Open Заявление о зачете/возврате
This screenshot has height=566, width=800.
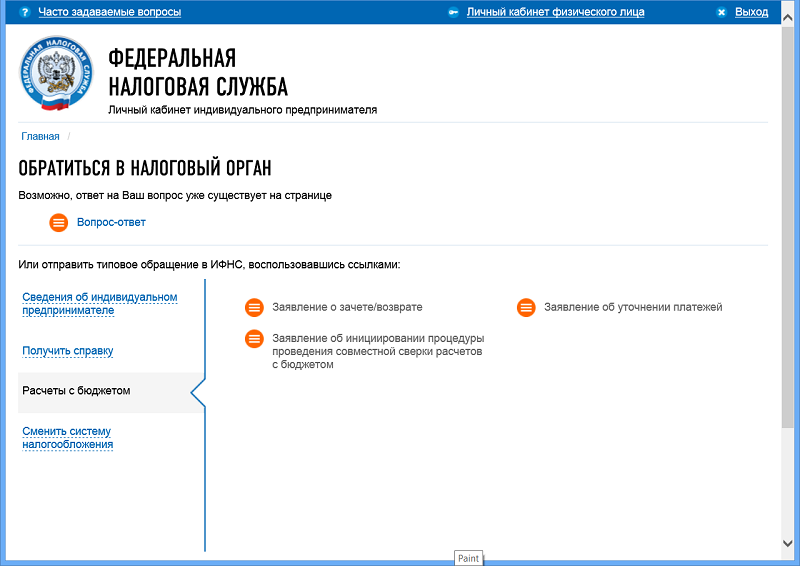pyautogui.click(x=347, y=307)
